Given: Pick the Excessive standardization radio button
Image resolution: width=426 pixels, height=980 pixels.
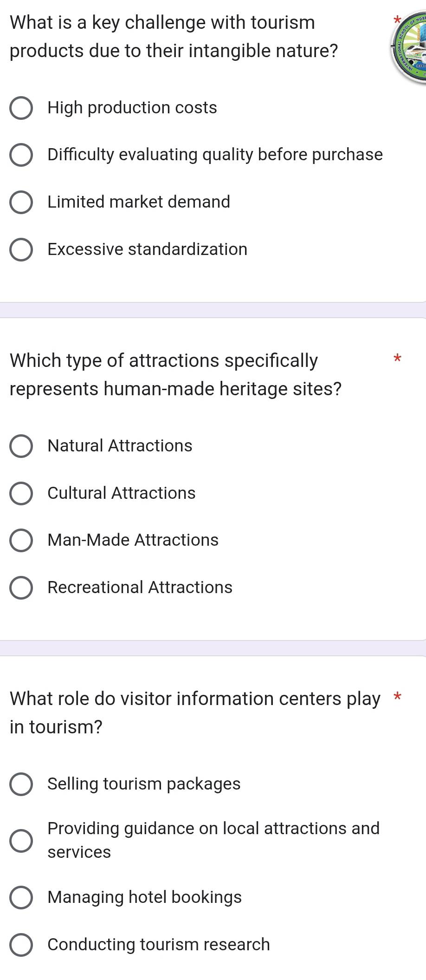Looking at the screenshot, I should [21, 250].
